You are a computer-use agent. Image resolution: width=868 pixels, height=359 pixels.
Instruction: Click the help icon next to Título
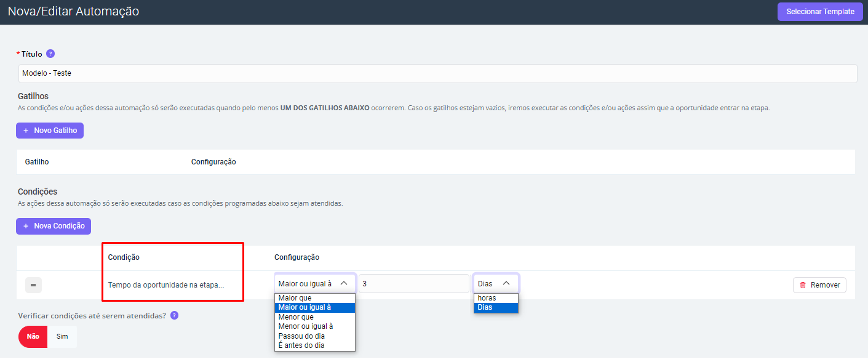point(50,54)
